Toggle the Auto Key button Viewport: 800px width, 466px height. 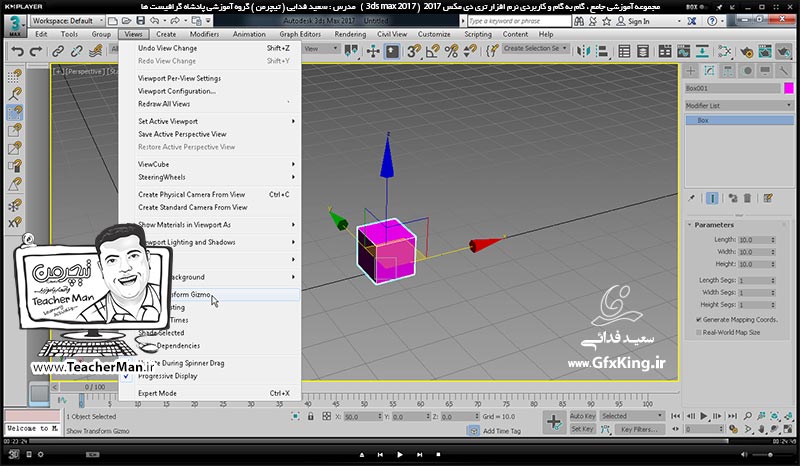582,416
